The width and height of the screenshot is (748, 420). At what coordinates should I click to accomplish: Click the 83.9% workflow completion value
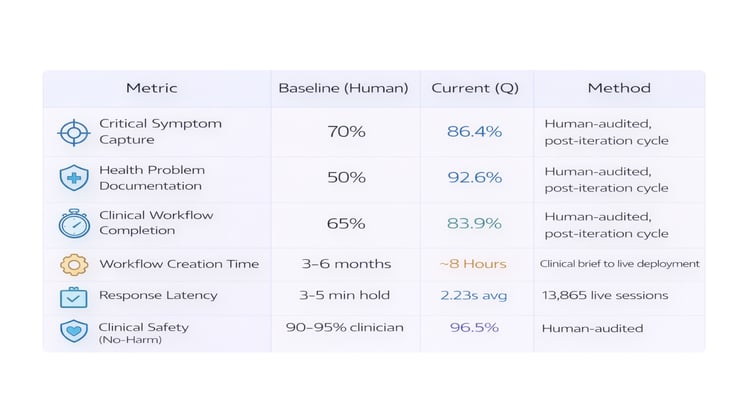click(475, 223)
